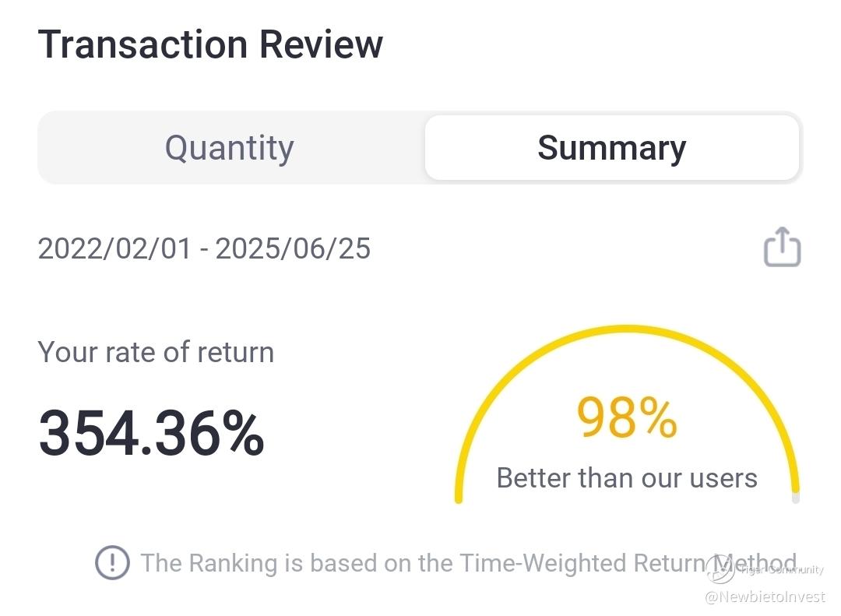Click the Tiger Community watermark logo
This screenshot has height=616, width=841.
click(722, 570)
